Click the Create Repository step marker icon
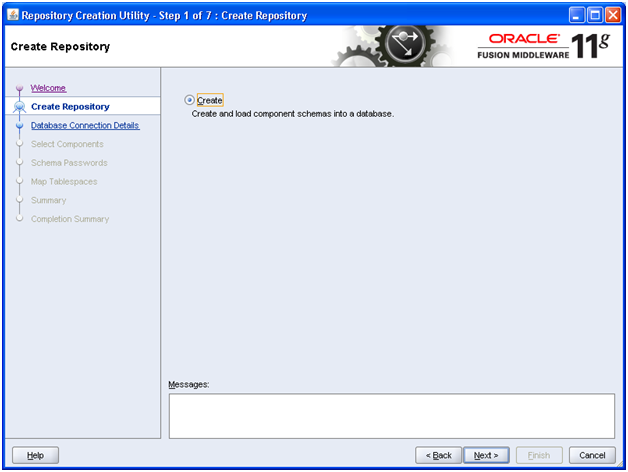 click(19, 107)
